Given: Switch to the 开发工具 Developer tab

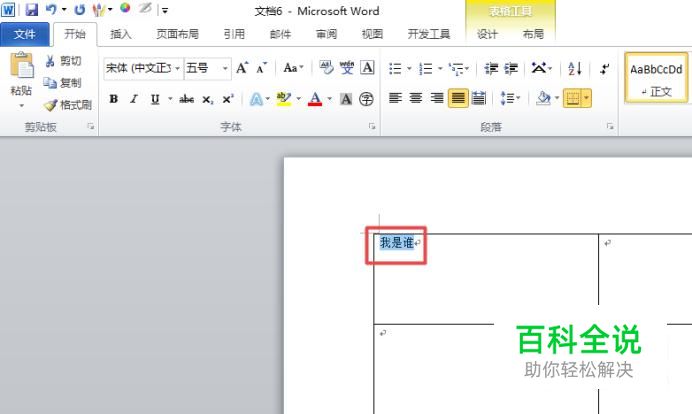Looking at the screenshot, I should click(x=429, y=34).
